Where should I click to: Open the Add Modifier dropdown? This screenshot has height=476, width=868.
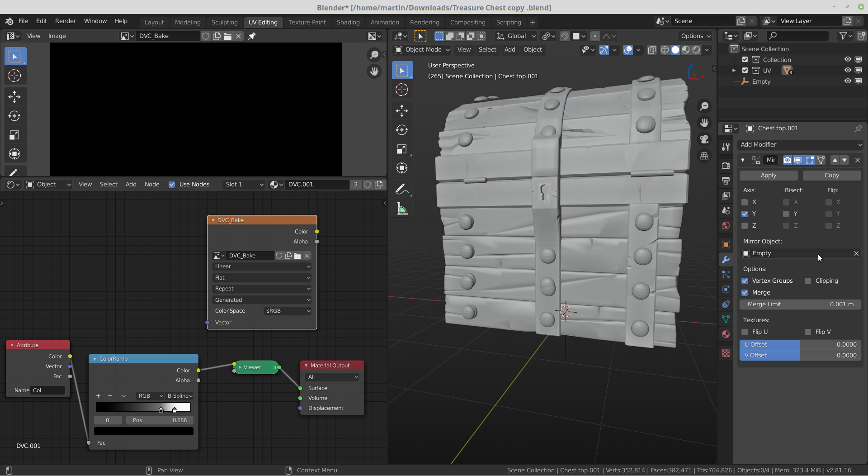800,145
